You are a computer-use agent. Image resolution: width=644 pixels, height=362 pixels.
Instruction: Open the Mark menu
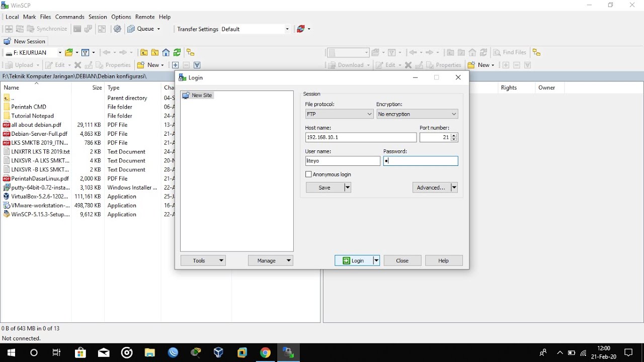point(29,17)
